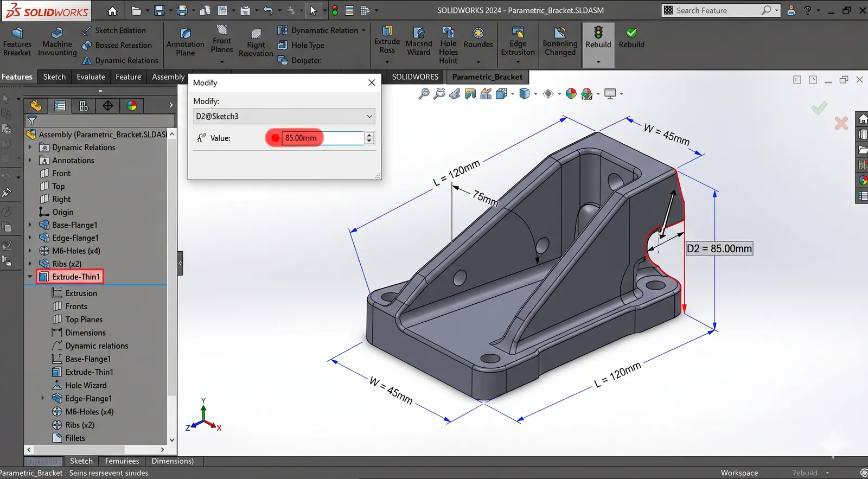Launch the Macsnd Wizard tool
868x479 pixels.
(418, 41)
